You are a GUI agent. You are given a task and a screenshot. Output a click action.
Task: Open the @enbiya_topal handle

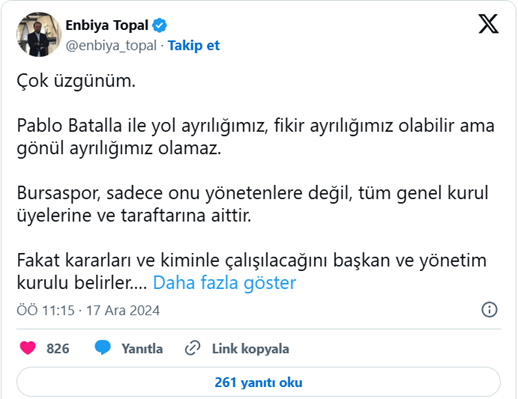111,46
